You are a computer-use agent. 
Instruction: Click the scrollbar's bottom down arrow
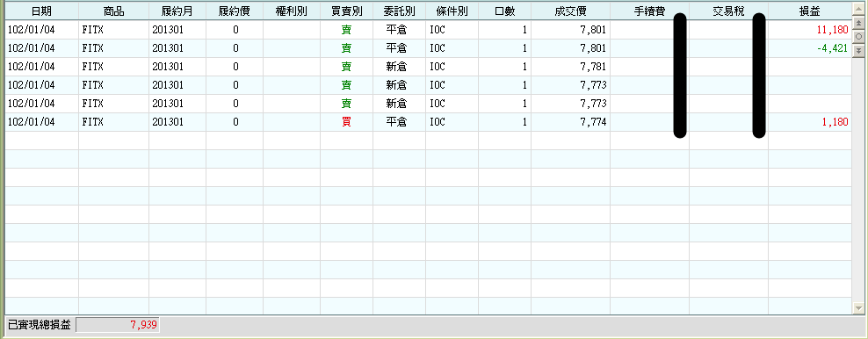tap(858, 308)
